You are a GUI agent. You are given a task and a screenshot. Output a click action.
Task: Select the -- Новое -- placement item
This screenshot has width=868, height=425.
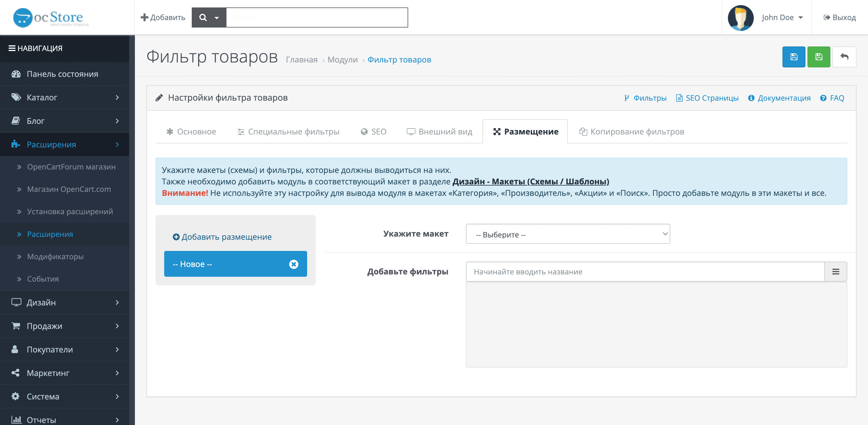(x=236, y=264)
